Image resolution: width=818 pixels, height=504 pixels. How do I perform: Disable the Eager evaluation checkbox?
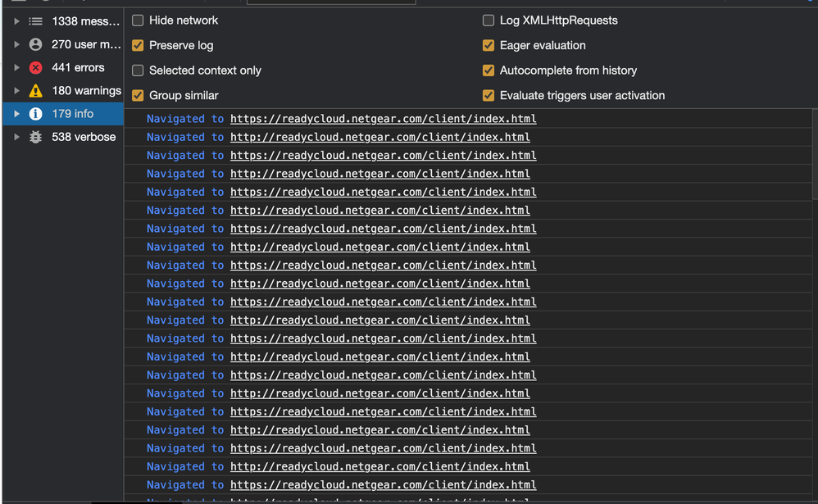489,45
